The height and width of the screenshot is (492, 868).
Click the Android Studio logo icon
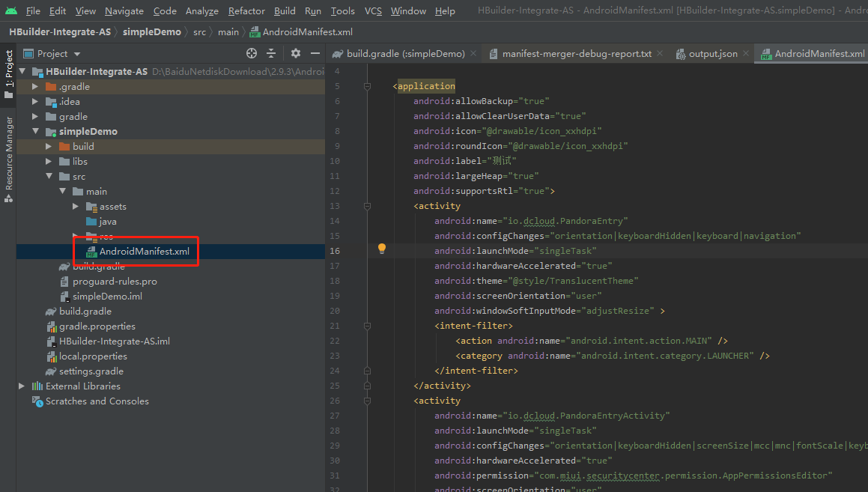pos(11,10)
